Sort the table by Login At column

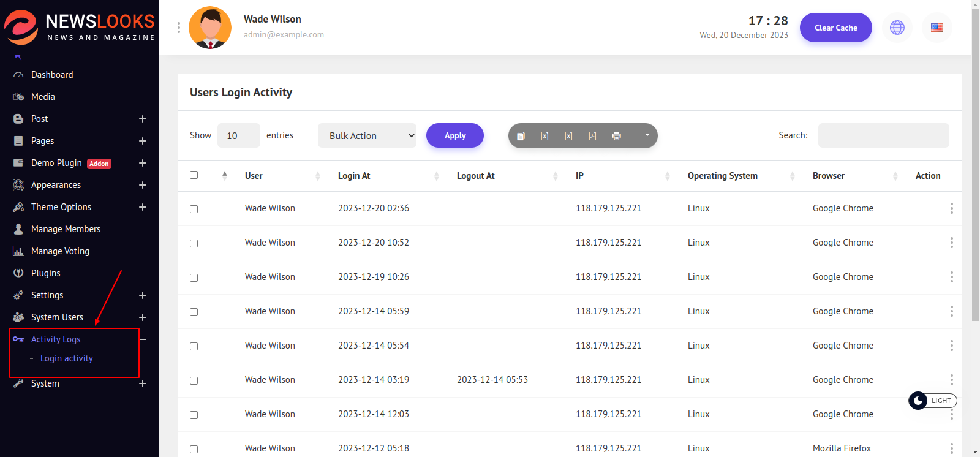tap(354, 176)
